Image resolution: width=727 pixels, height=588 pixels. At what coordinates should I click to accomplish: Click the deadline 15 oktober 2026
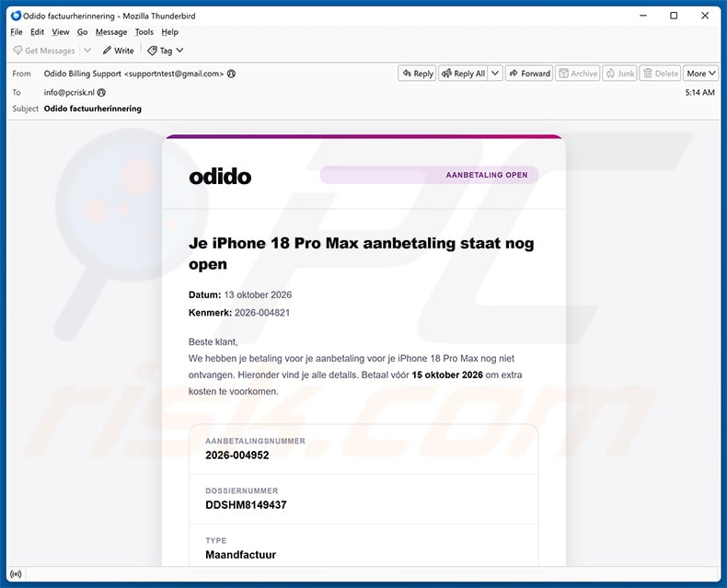pos(447,375)
